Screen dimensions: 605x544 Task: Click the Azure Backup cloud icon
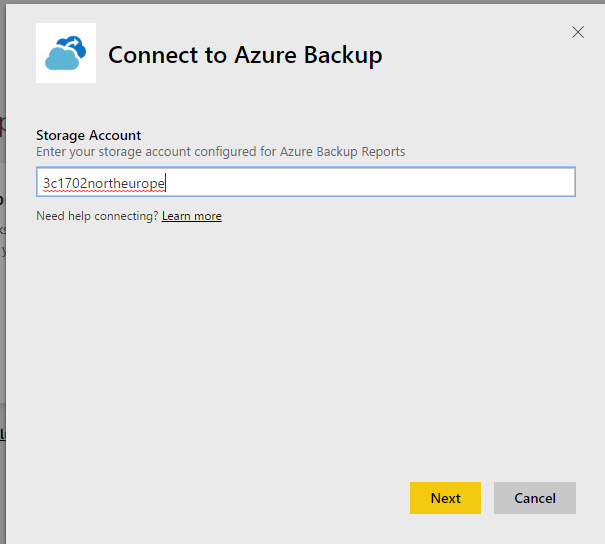[x=66, y=52]
